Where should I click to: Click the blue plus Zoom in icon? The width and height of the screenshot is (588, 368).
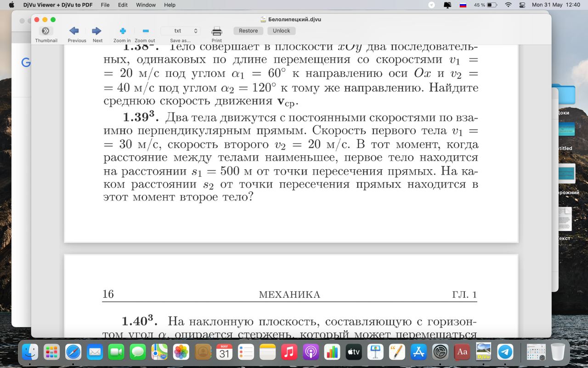click(x=123, y=31)
